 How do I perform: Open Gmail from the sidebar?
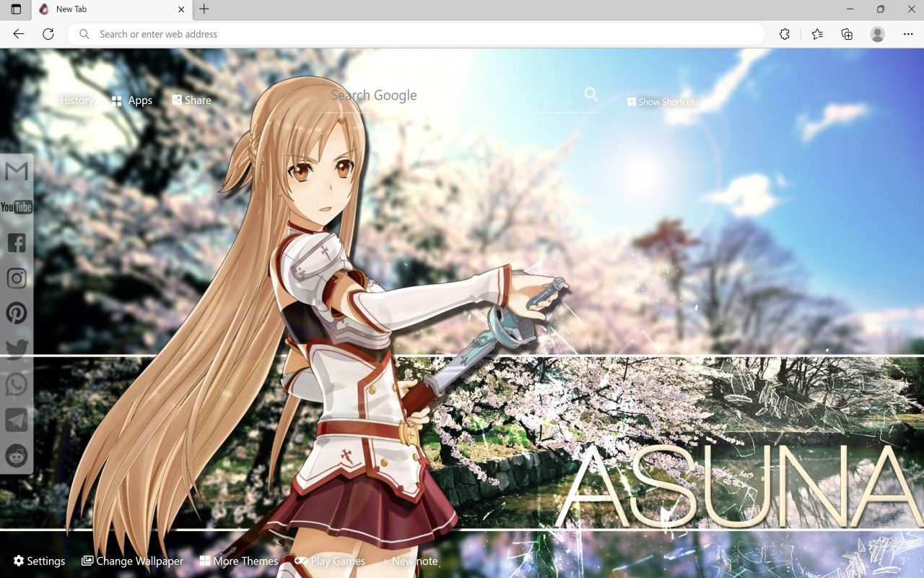click(x=17, y=172)
